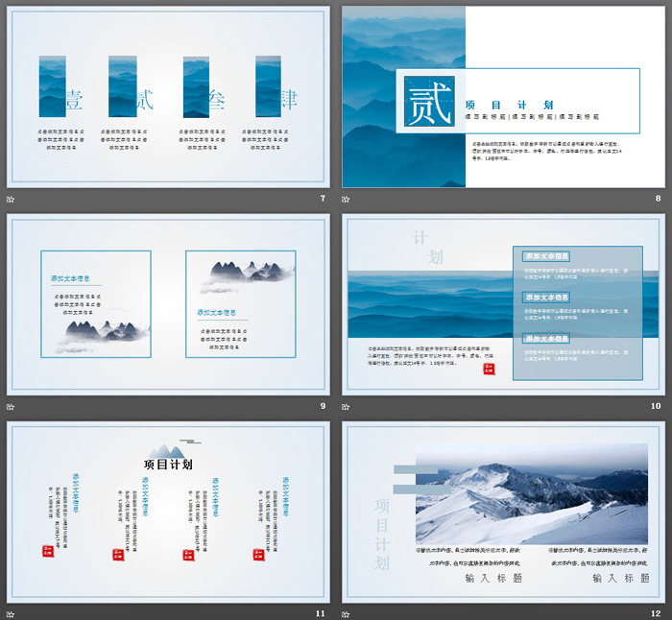Viewport: 672px width, 620px height.
Task: Select slide 7 with four mountain strips
Action: 168,97
